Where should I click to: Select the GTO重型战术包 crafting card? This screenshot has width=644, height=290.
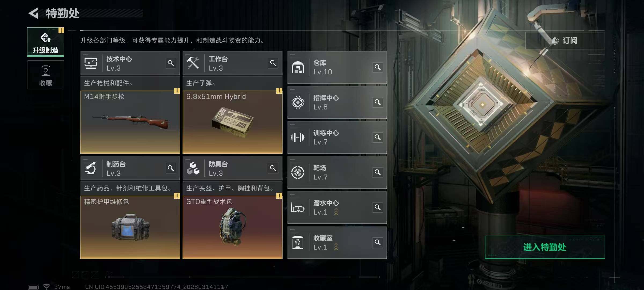[x=232, y=227]
